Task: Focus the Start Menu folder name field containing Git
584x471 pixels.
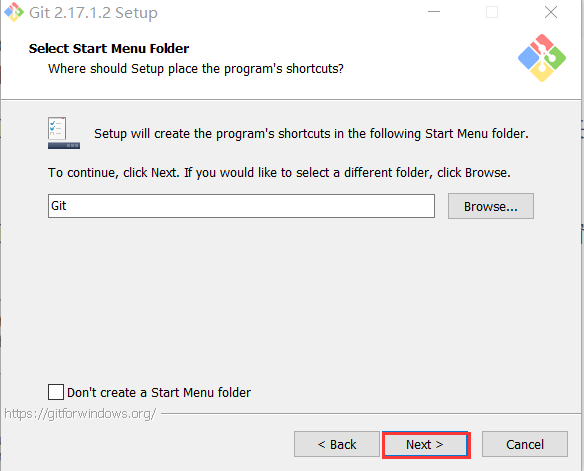Action: pos(241,206)
